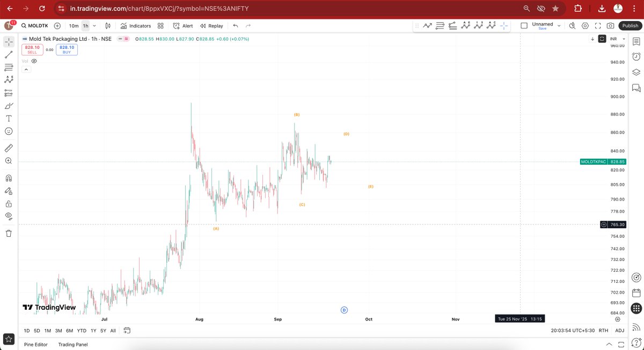Pick the Fib retracement favorite in floating toolbar

(x=452, y=25)
